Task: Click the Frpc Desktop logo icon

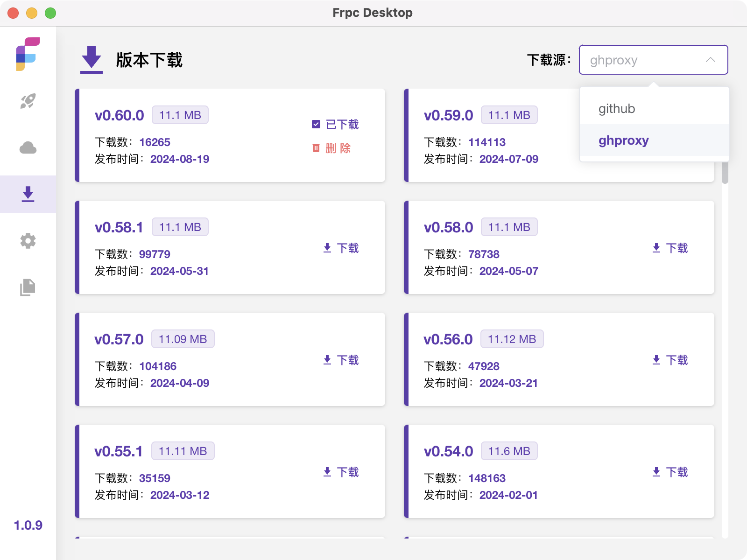Action: coord(28,54)
